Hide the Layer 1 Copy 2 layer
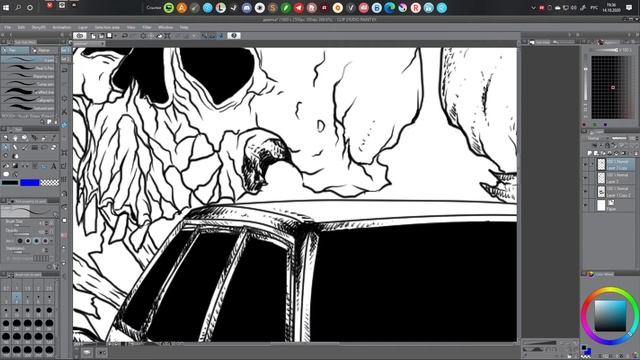Image resolution: width=640 pixels, height=360 pixels. click(586, 192)
